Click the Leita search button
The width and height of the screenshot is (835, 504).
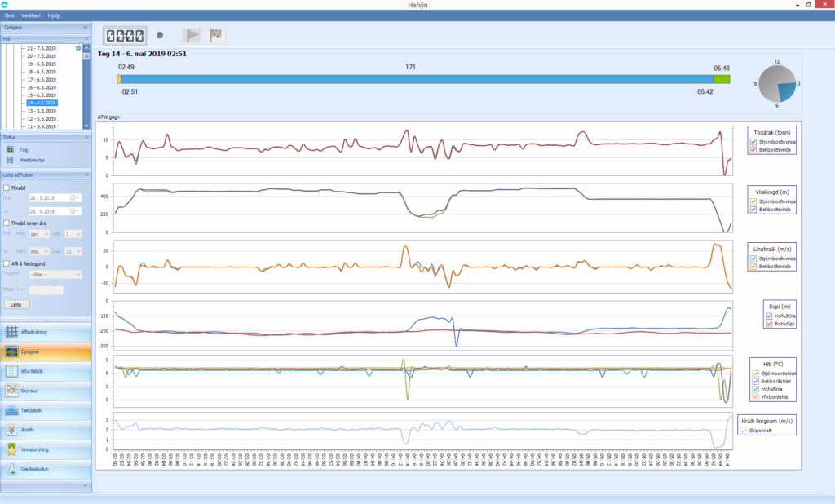tap(16, 305)
